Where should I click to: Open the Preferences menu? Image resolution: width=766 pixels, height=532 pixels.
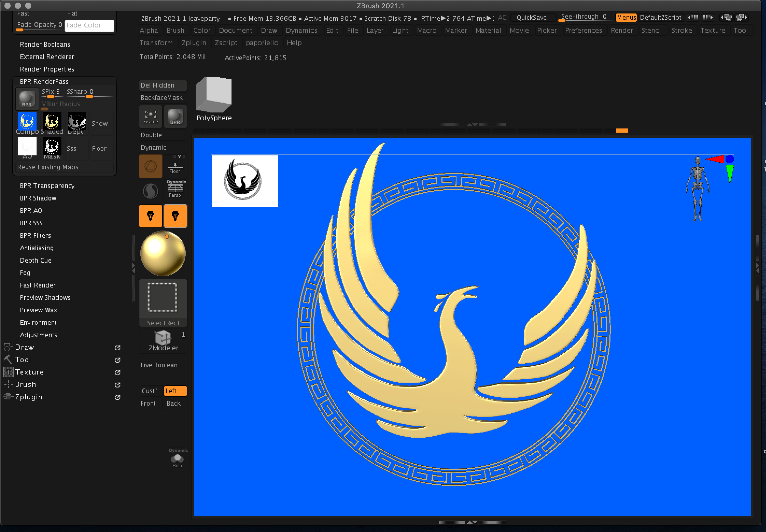(x=584, y=30)
